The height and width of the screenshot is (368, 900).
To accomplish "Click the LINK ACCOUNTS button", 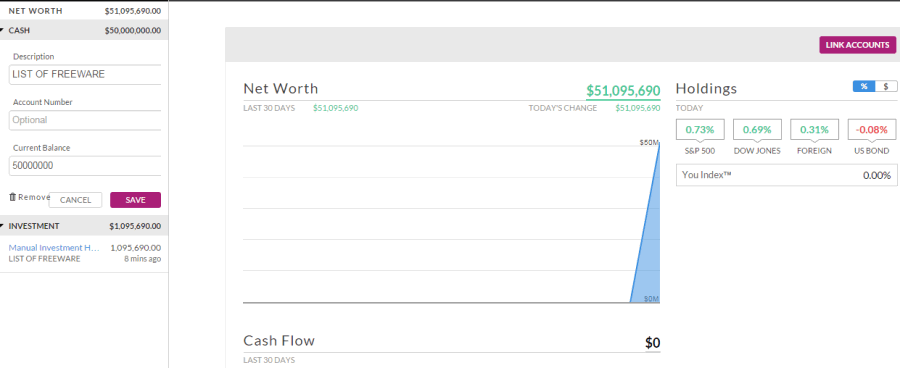I will coord(858,45).
